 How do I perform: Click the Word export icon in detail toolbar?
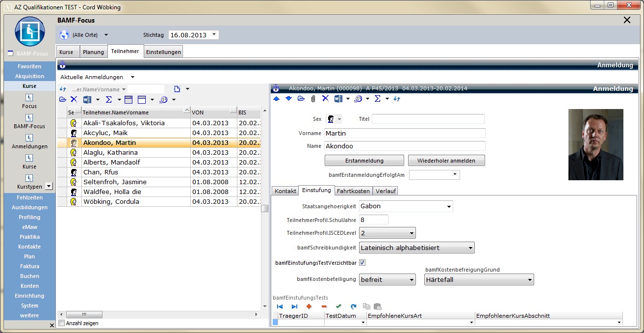point(338,99)
